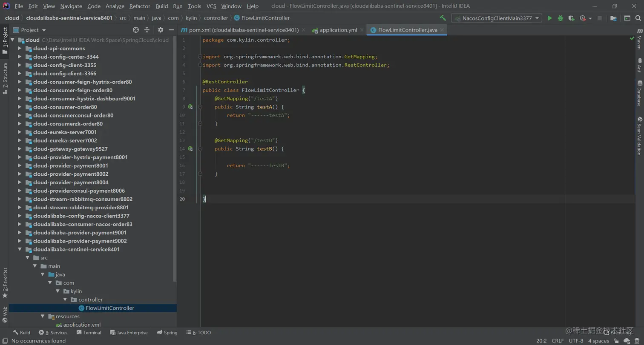Open Project panel gear settings
Image resolution: width=644 pixels, height=345 pixels.
point(161,30)
